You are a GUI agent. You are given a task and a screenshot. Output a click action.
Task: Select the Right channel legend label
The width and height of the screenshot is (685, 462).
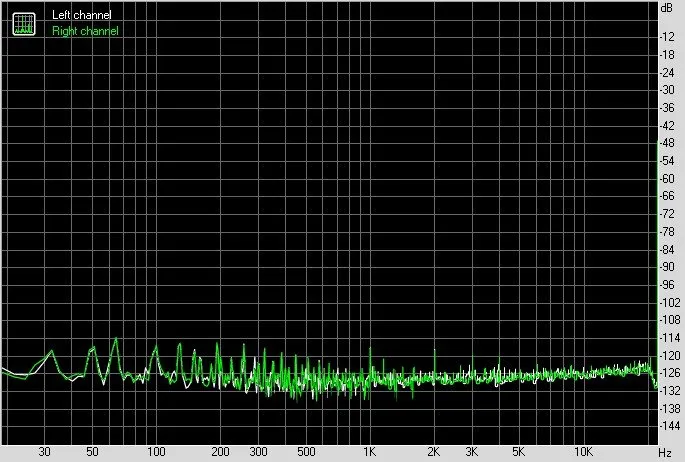tap(85, 31)
